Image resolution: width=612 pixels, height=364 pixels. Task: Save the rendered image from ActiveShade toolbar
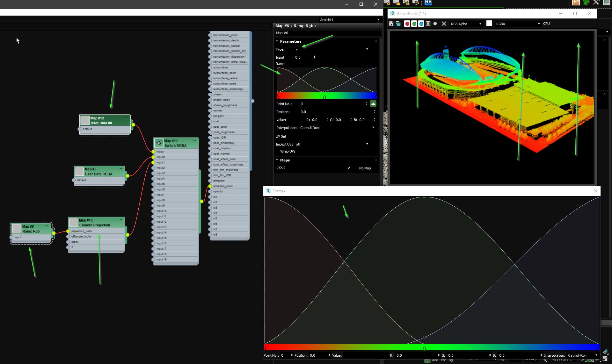391,24
